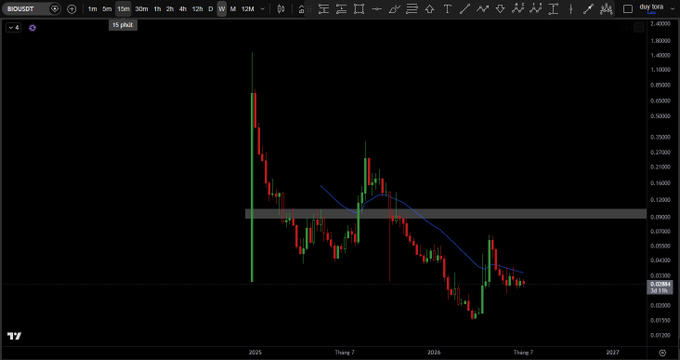680x360 pixels.
Task: Click the TradingView logo
Action: 14,336
